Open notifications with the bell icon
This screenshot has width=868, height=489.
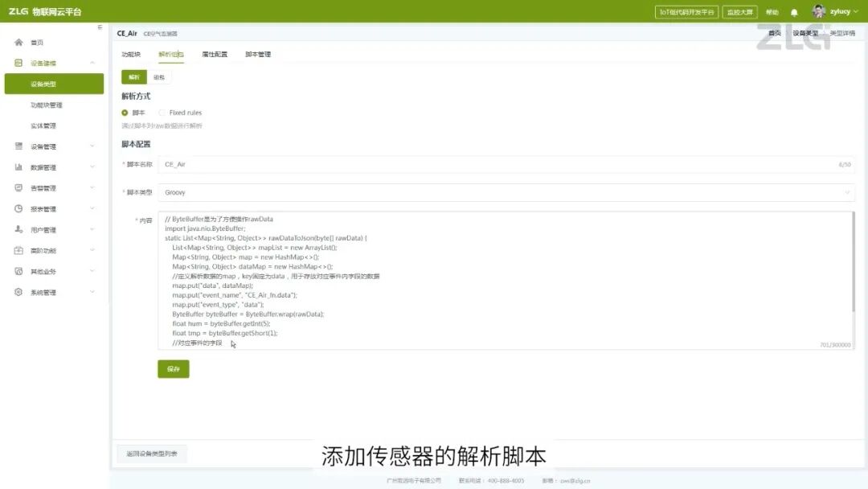coord(794,12)
